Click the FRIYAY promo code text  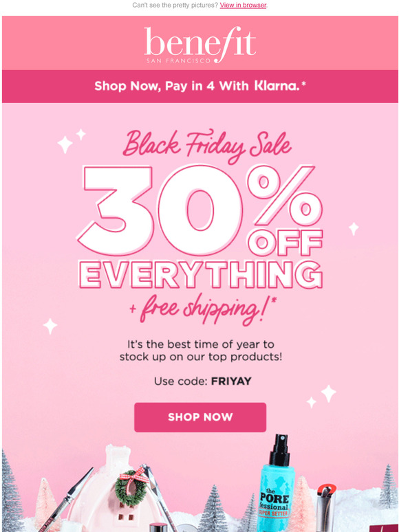tap(231, 381)
